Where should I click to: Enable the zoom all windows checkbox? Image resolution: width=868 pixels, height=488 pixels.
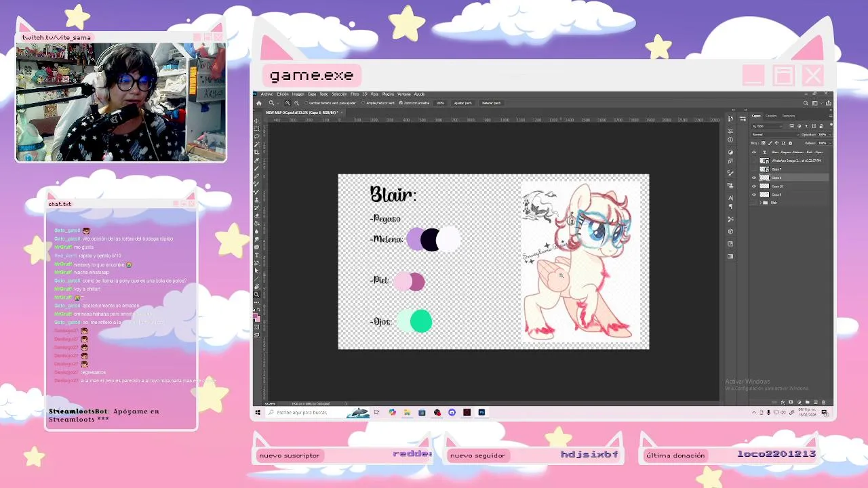click(363, 103)
